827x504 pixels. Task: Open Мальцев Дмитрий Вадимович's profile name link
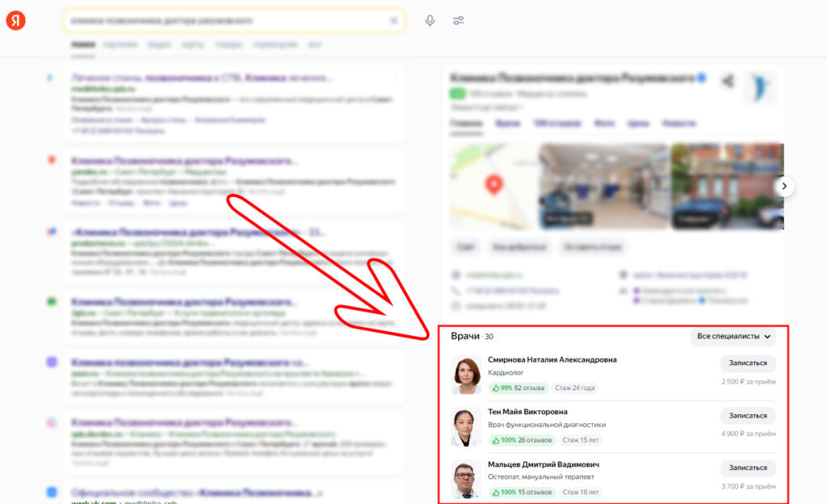tap(544, 464)
